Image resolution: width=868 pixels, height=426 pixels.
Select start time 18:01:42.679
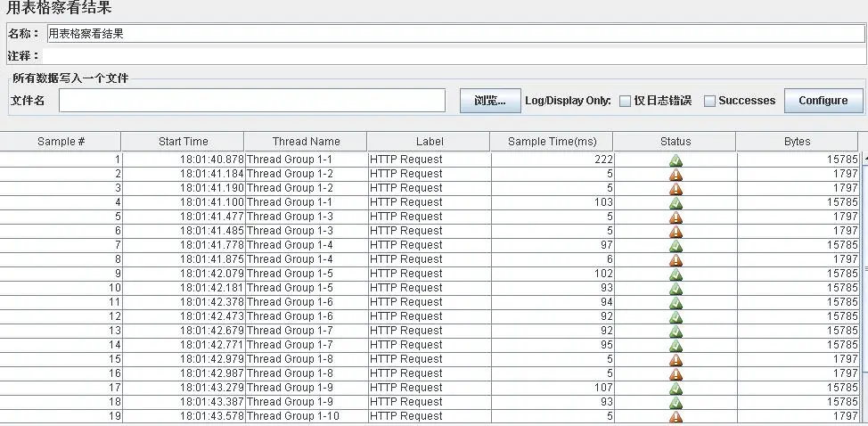click(x=184, y=331)
